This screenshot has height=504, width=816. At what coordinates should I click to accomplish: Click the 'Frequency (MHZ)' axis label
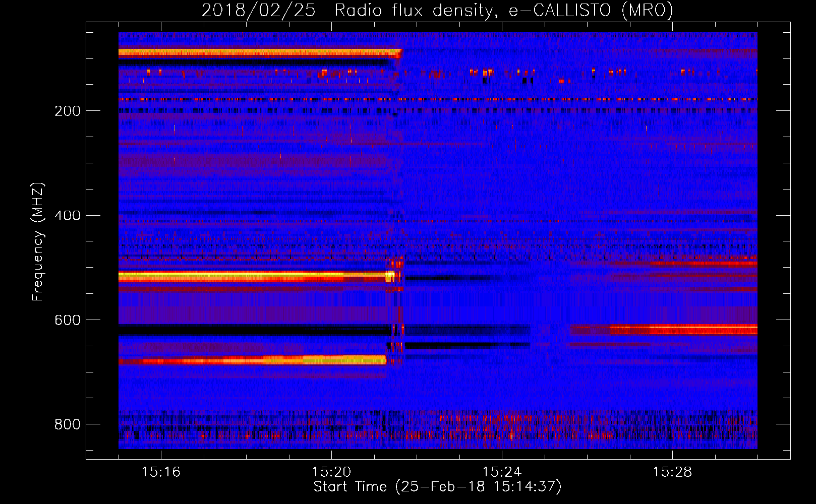coord(38,241)
